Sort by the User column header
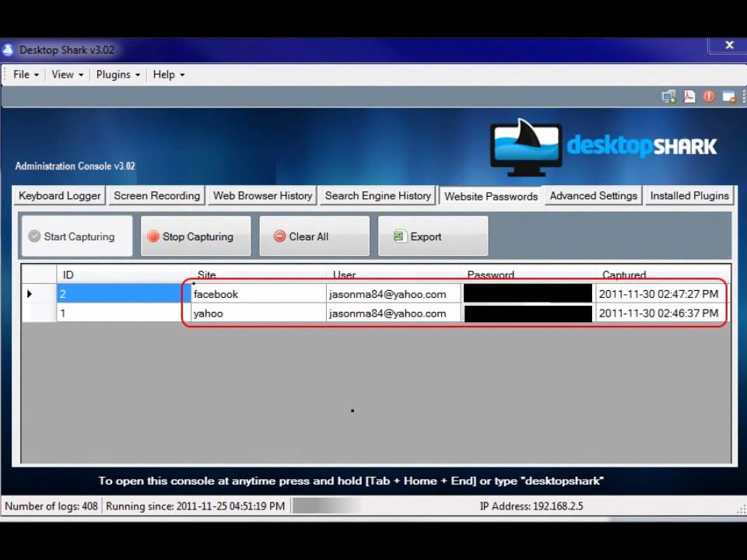747x560 pixels. (x=393, y=275)
